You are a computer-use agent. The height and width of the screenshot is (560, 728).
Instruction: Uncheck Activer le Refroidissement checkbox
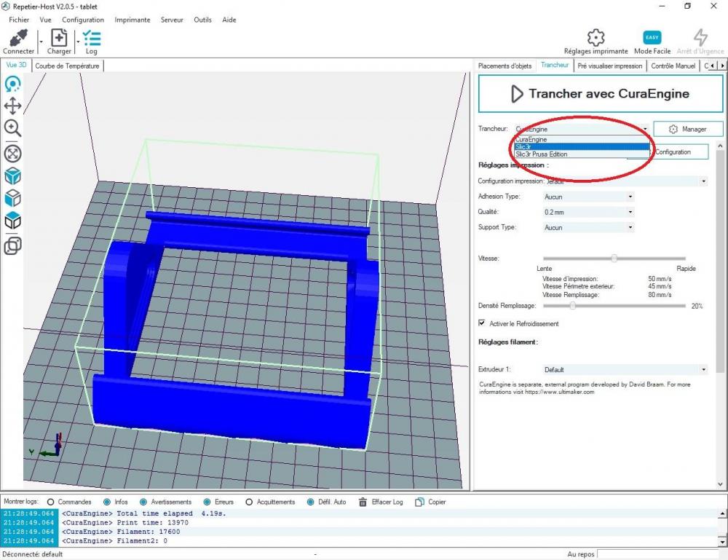(x=482, y=323)
